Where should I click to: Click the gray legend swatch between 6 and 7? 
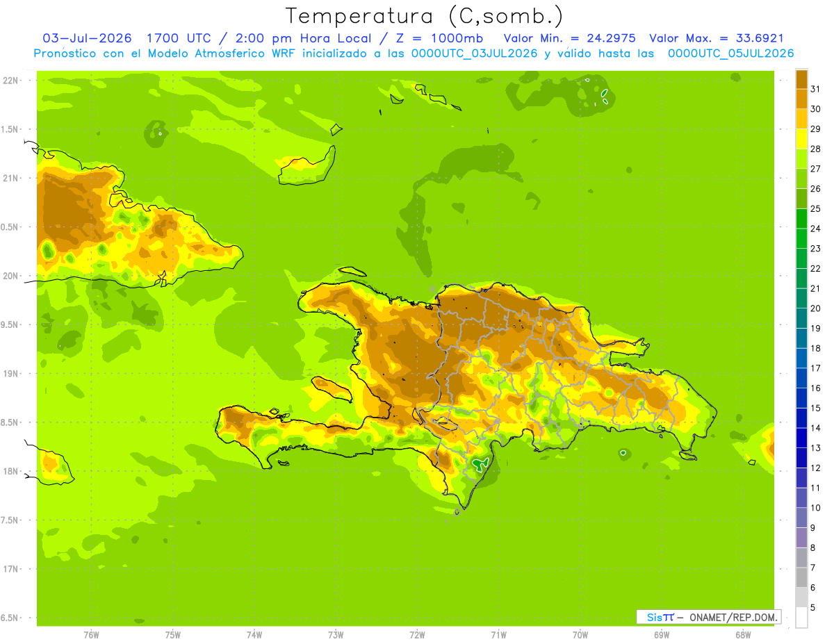[801, 577]
